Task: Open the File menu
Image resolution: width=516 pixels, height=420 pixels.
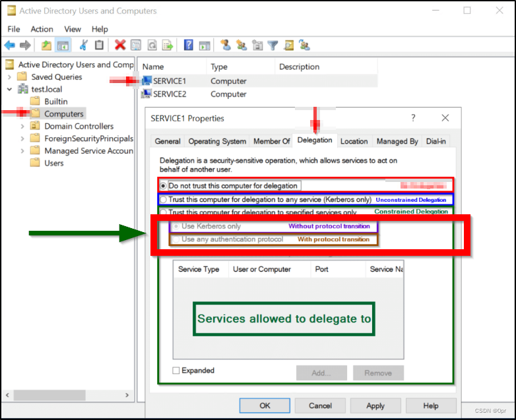Action: (x=14, y=29)
